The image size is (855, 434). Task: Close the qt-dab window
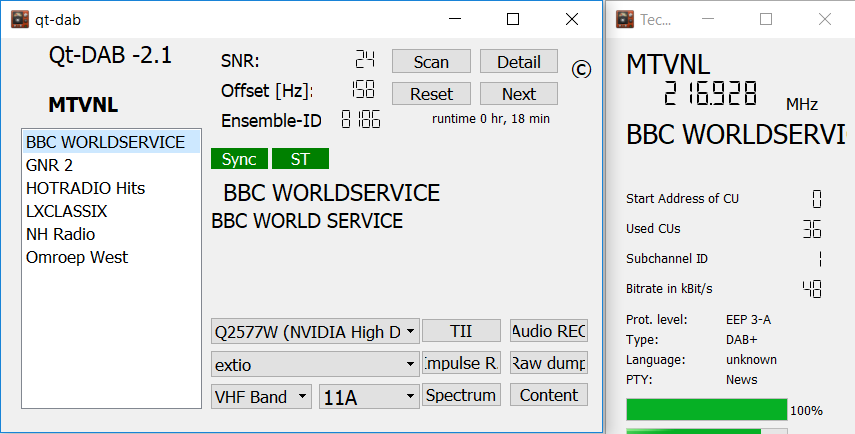571,19
